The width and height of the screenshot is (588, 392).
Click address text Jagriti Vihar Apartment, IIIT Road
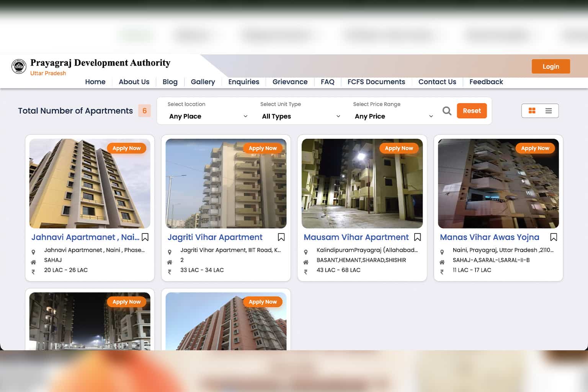(x=230, y=250)
